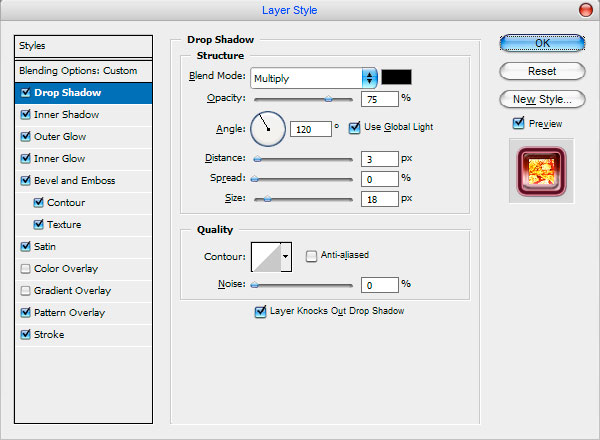Uncheck Layer Knocks Out Drop Shadow
Viewport: 600px width, 440px height.
pos(260,311)
